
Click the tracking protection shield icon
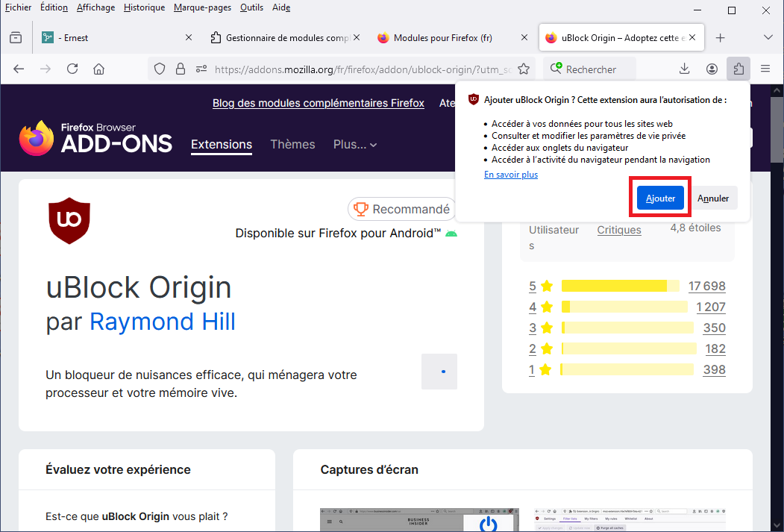tap(160, 69)
